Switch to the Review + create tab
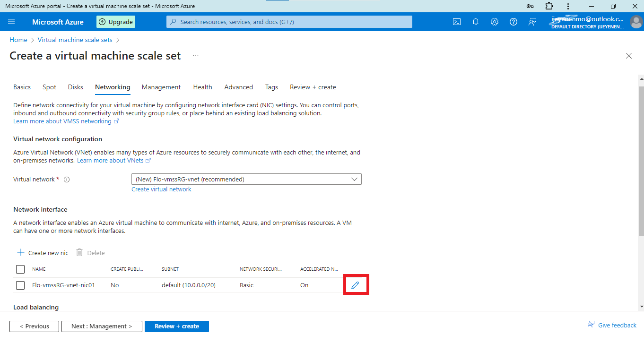644x343 pixels. tap(313, 87)
